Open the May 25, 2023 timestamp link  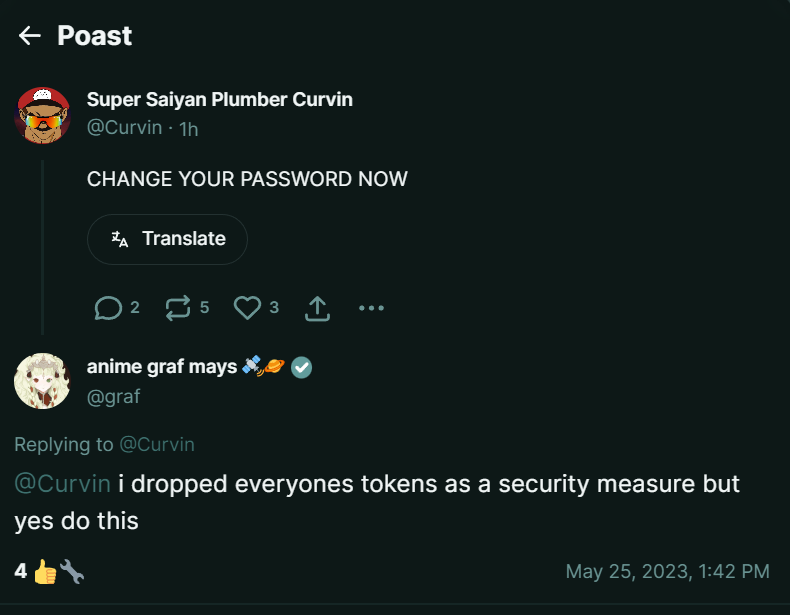(667, 572)
